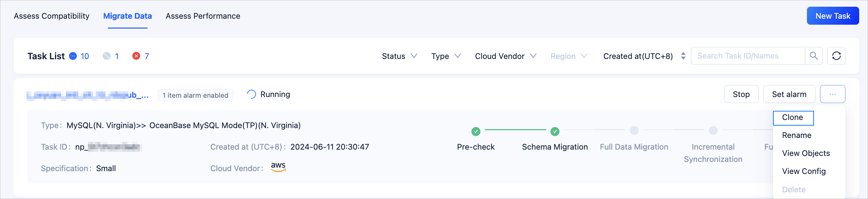Switch to Assess Performance tab
Viewport: 868px width, 199px height.
point(203,16)
